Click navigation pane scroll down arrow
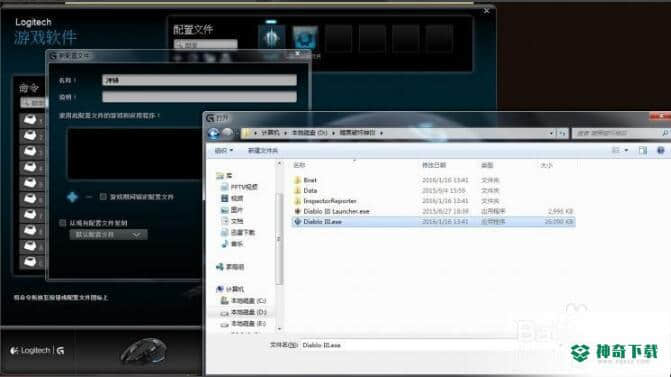 click(279, 329)
